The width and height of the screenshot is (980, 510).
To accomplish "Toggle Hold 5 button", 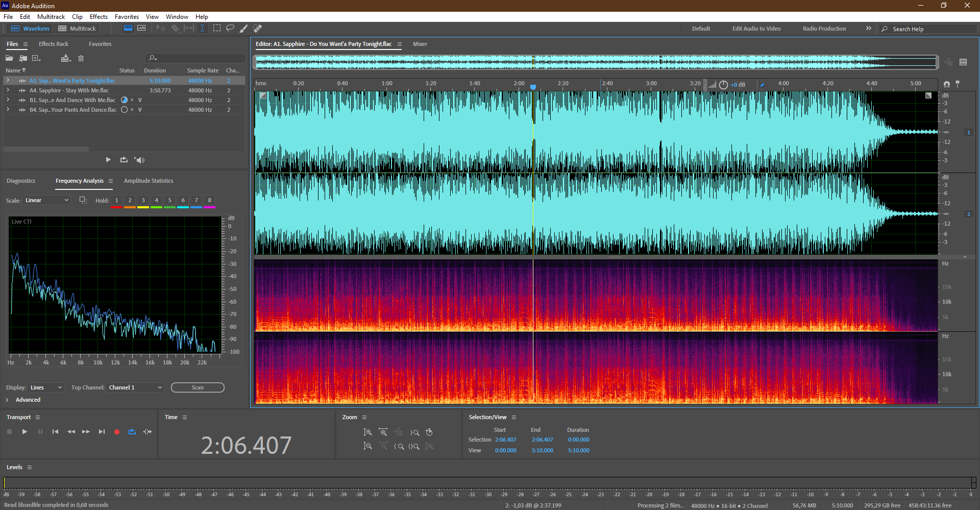I will (x=170, y=201).
